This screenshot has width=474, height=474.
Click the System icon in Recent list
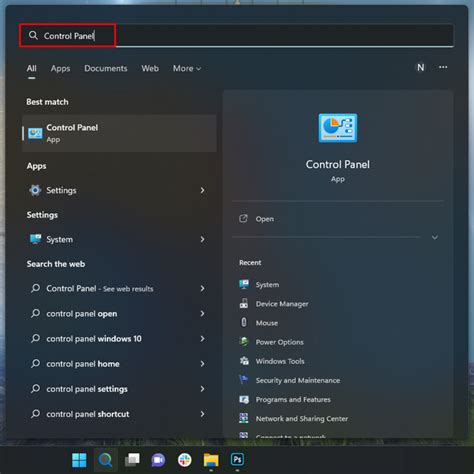coord(244,284)
